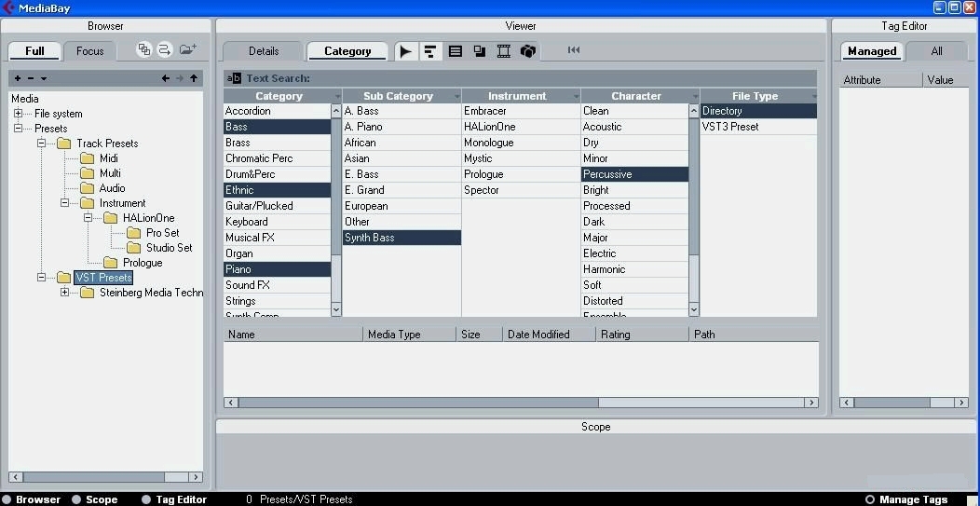Open the Sub Category column dropdown arrow
Screen dimensions: 980x506
coord(456,96)
